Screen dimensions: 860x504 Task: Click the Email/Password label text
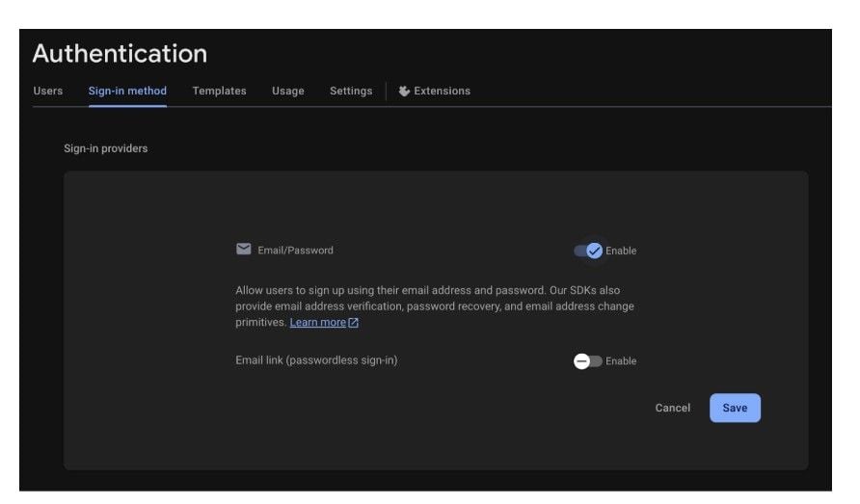point(295,251)
